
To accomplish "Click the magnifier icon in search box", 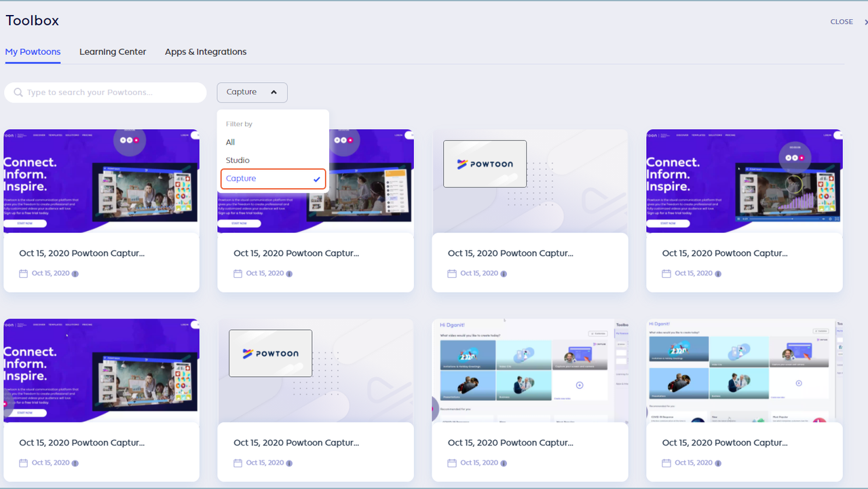I will coord(18,92).
